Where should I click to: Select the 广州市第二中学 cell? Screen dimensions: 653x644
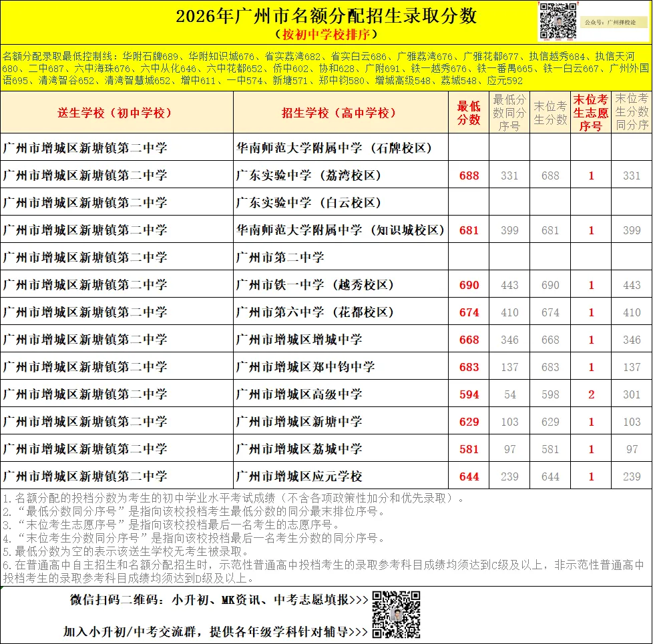(x=341, y=257)
